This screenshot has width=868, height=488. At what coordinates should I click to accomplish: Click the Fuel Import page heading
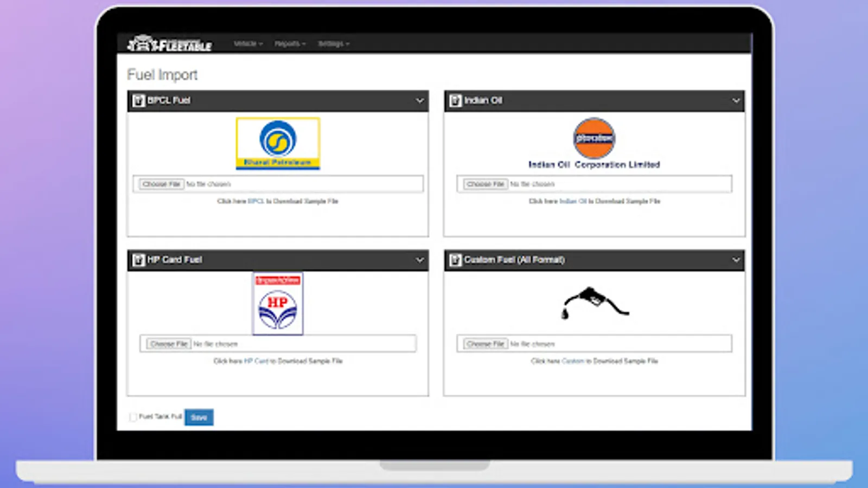(x=162, y=75)
